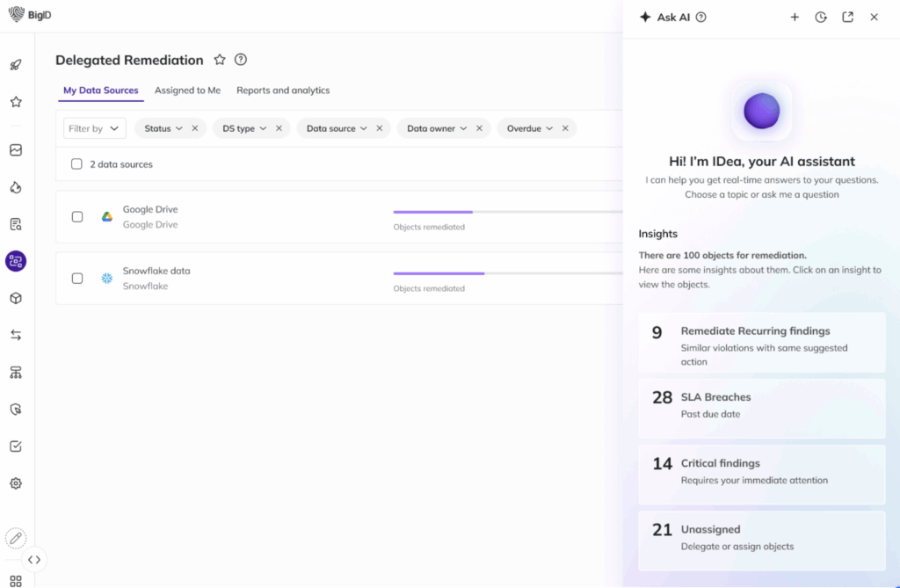This screenshot has width=900, height=588.
Task: Open Reports and analytics tab
Action: tap(283, 91)
